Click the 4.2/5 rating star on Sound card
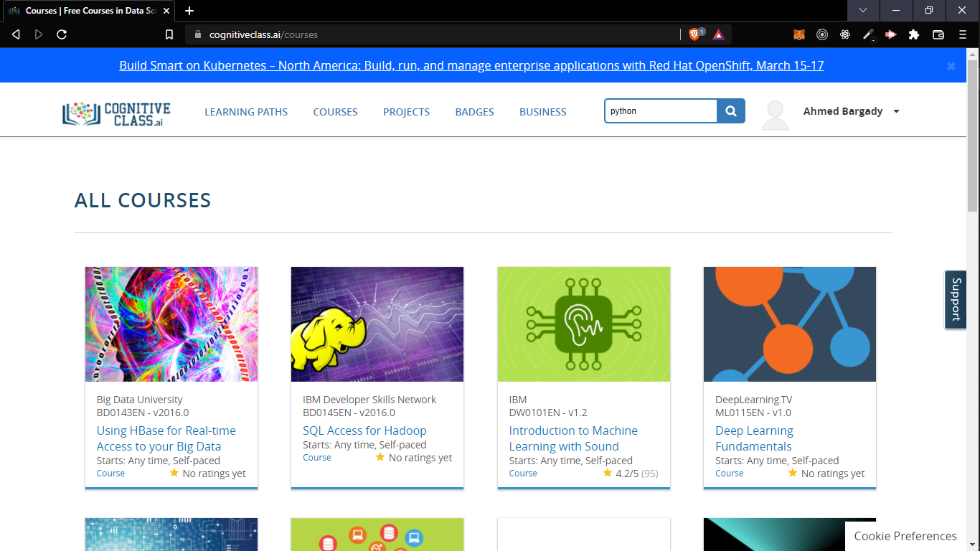 coord(608,473)
